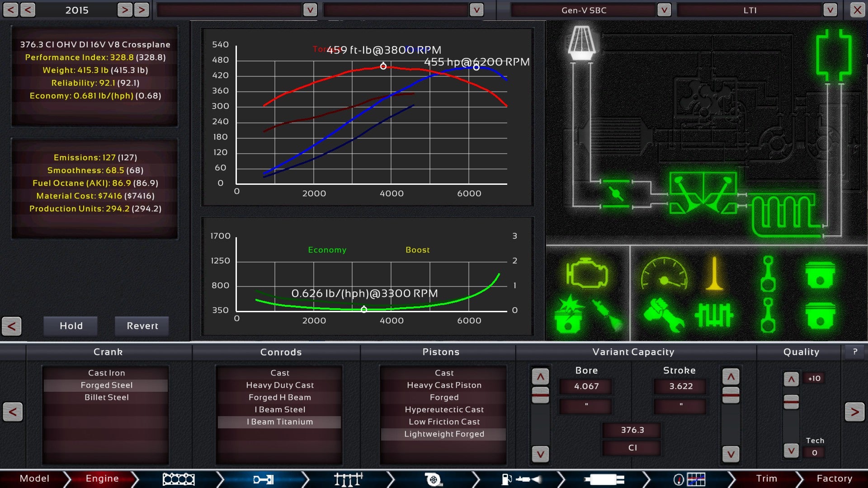The width and height of the screenshot is (868, 488).
Task: Select the throttle body icon
Action: tap(615, 194)
